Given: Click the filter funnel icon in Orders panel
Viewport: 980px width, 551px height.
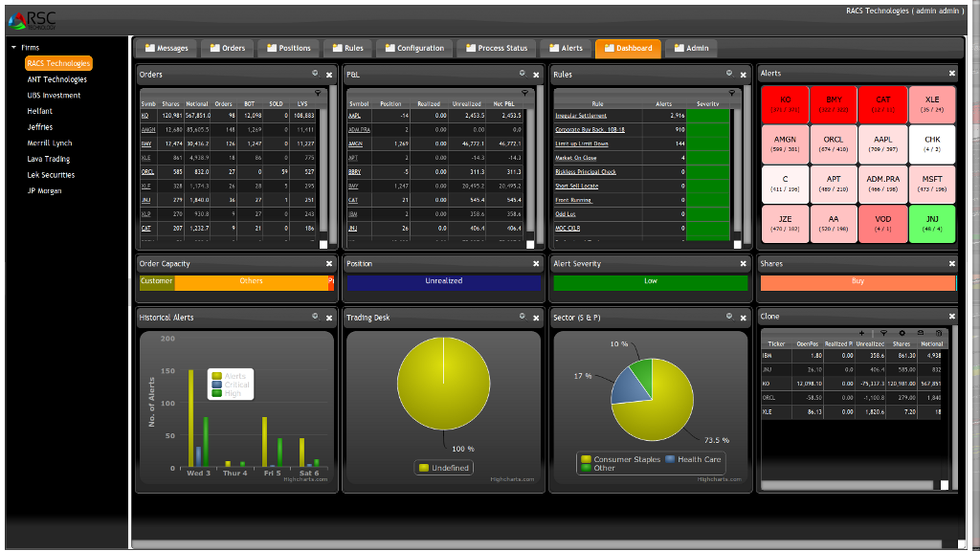Looking at the screenshot, I should click(317, 93).
